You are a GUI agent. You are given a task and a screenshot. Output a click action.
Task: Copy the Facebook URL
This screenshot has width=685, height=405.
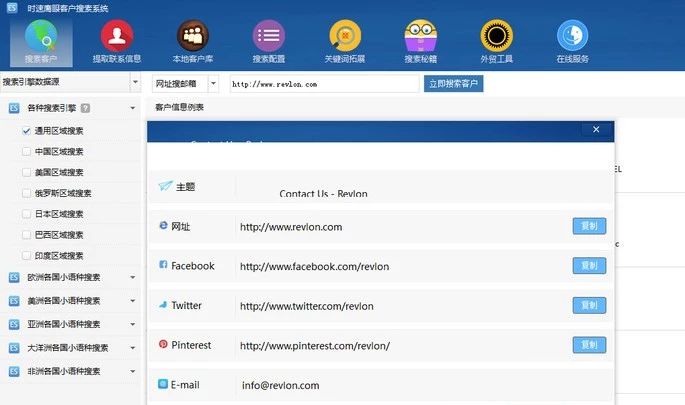[x=589, y=265]
